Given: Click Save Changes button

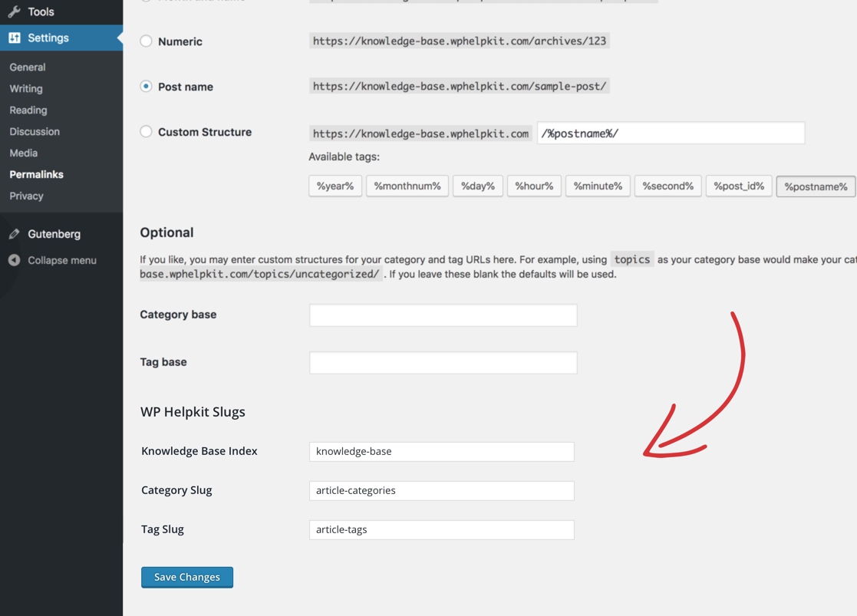Looking at the screenshot, I should [x=187, y=577].
